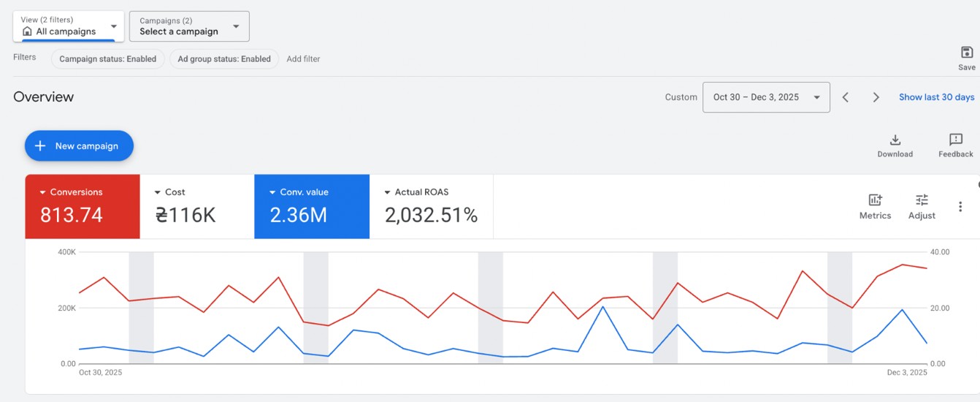Open the Select a campaign dropdown
Viewport: 980px width, 402px height.
point(189,26)
